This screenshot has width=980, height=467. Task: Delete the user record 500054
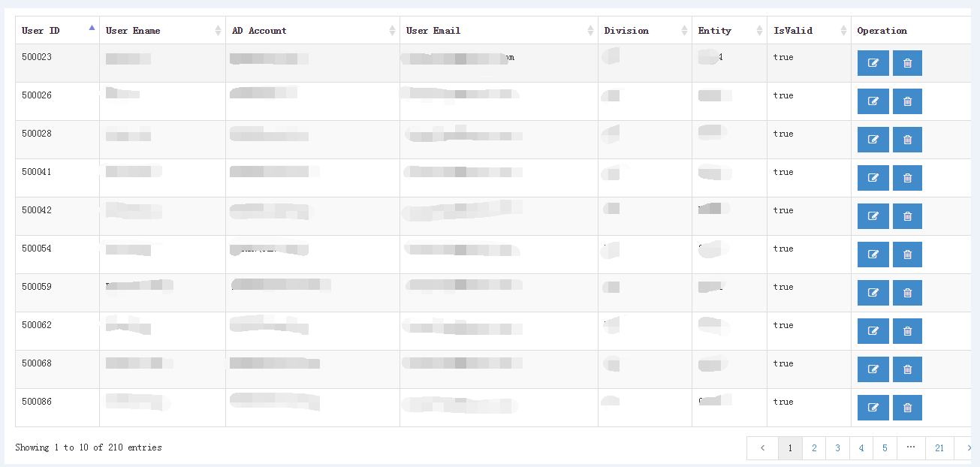click(907, 255)
